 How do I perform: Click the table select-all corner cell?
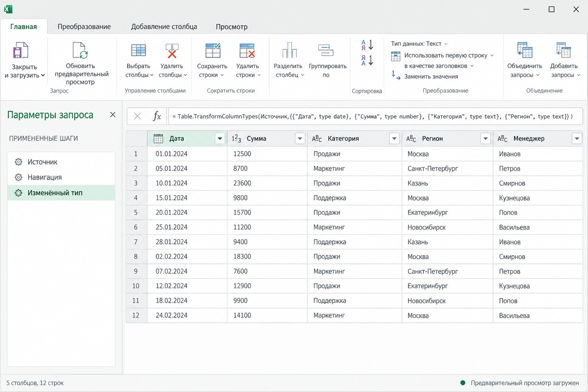coord(136,139)
